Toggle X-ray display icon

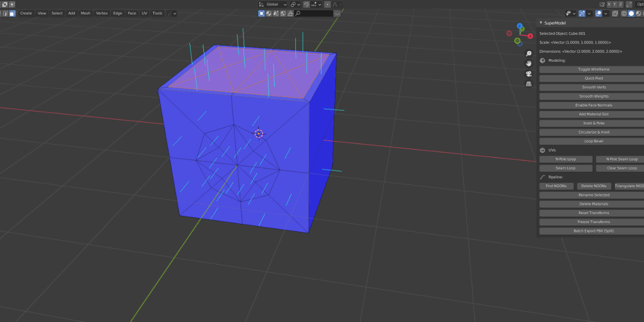pos(615,13)
